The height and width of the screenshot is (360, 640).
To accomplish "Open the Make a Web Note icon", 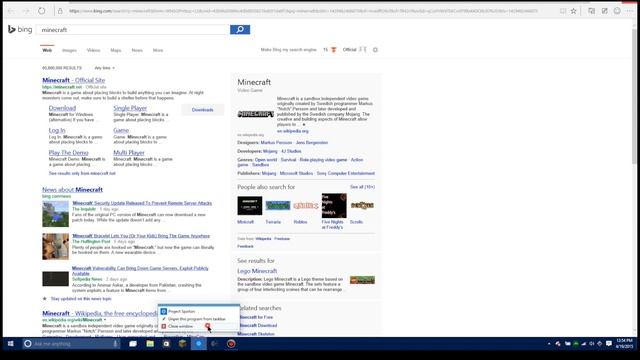I will [x=604, y=11].
